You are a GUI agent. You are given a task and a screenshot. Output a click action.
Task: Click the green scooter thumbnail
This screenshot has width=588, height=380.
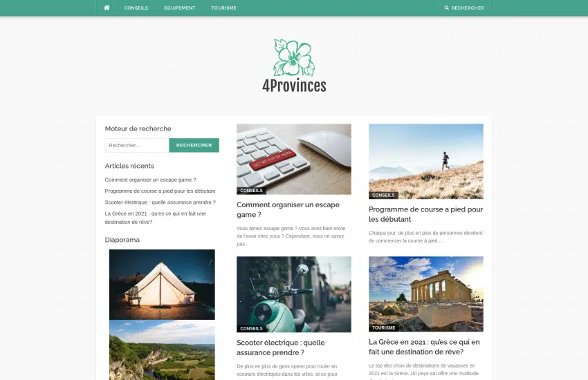pyautogui.click(x=294, y=294)
